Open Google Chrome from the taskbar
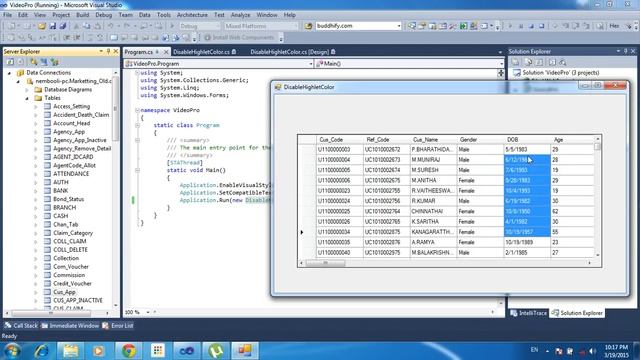This screenshot has width=640, height=360. [x=129, y=351]
